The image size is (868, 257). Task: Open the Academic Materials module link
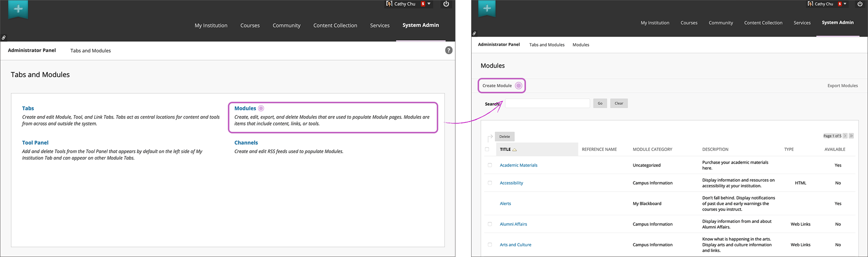point(518,165)
